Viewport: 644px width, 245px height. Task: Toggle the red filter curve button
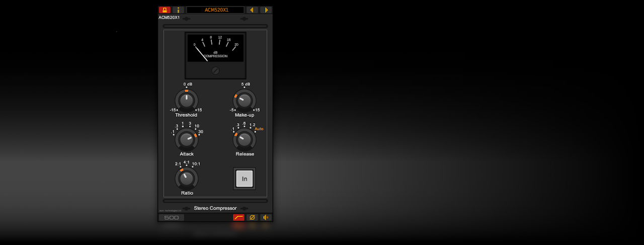[238, 217]
